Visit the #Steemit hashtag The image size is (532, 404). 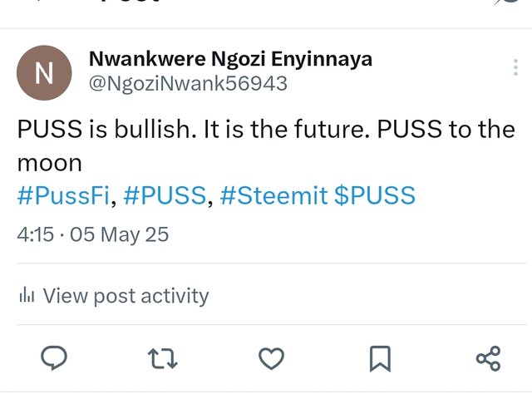273,195
